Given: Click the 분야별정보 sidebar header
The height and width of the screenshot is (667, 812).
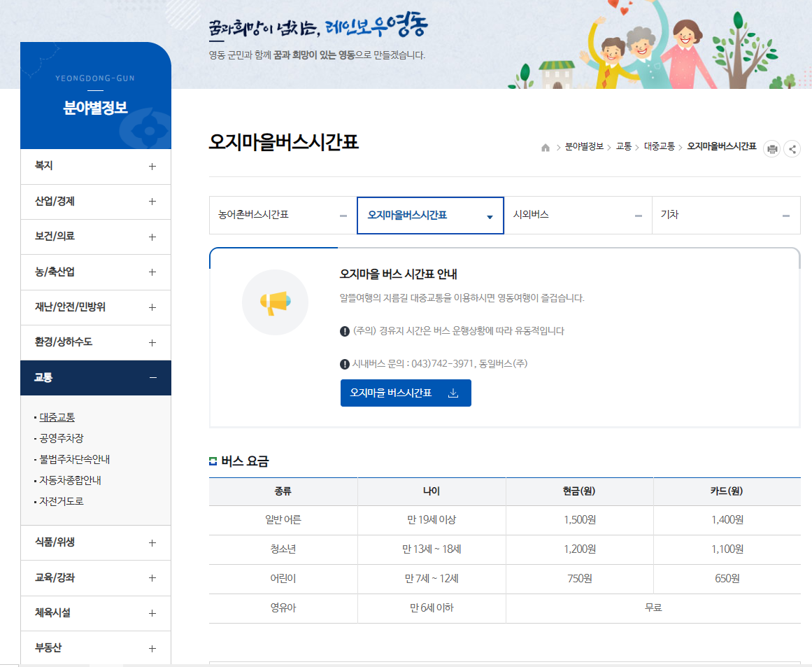Looking at the screenshot, I should pyautogui.click(x=95, y=108).
